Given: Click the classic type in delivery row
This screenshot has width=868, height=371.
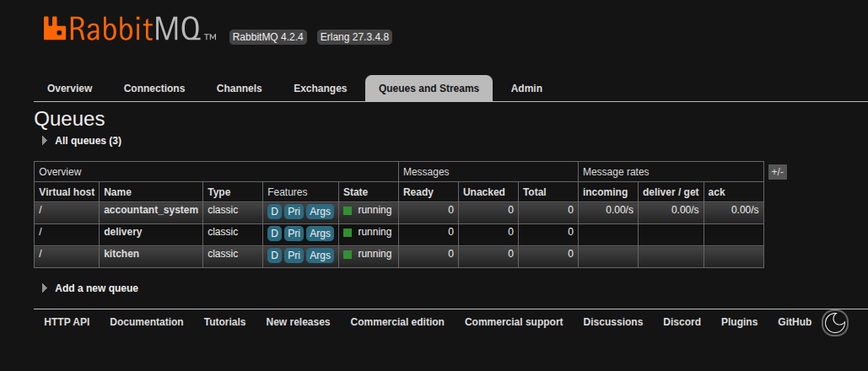Looking at the screenshot, I should point(223,232).
